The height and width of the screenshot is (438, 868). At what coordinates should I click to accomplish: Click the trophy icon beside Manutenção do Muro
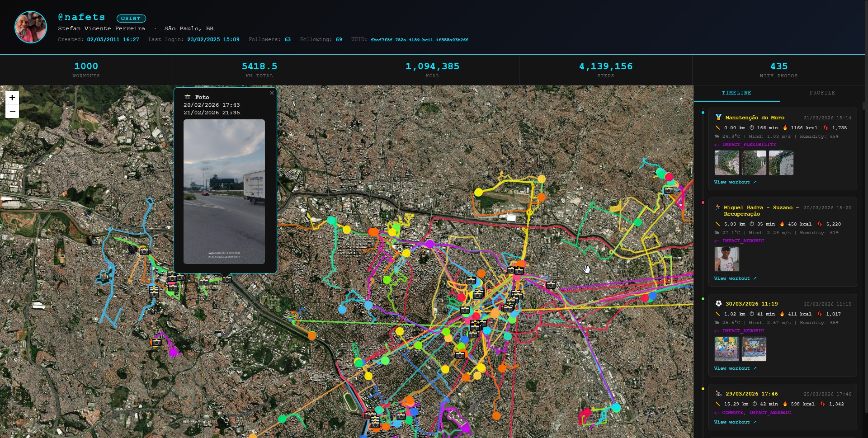[x=718, y=118]
